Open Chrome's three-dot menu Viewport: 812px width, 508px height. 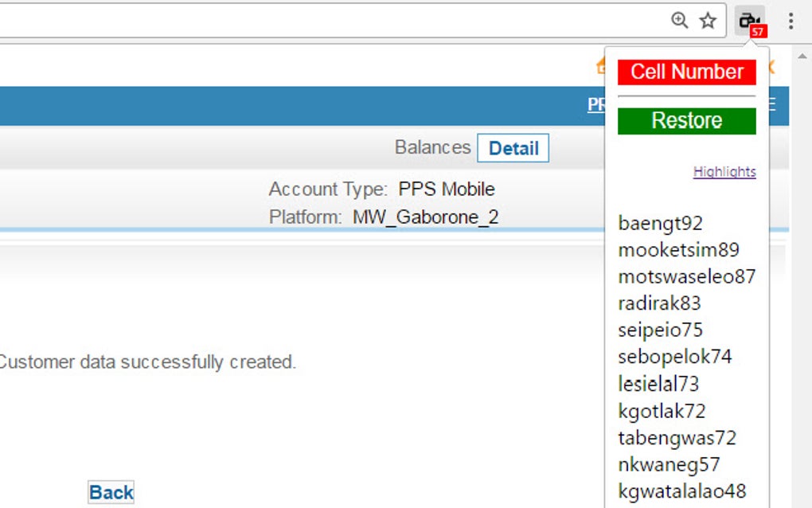[791, 21]
